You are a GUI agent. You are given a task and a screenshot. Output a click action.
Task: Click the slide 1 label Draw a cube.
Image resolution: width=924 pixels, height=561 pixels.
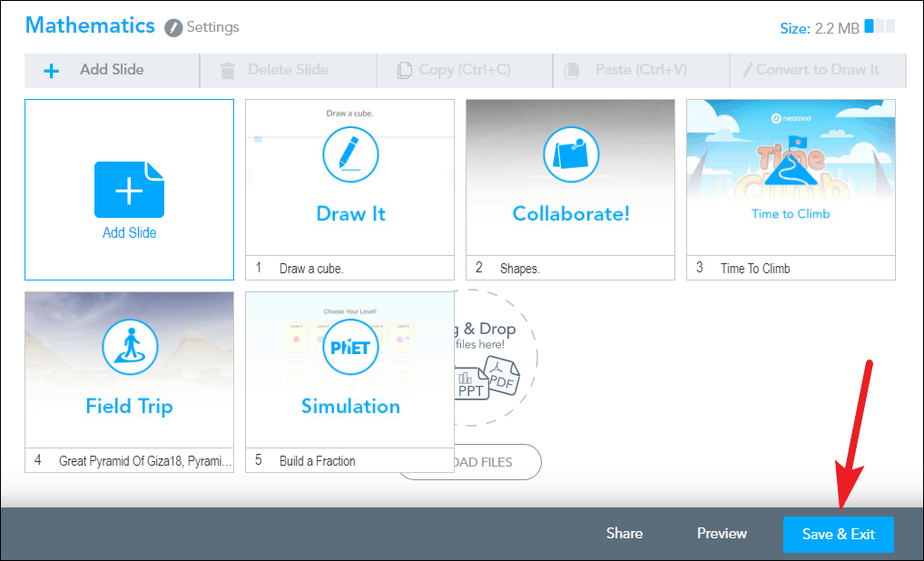pyautogui.click(x=311, y=269)
